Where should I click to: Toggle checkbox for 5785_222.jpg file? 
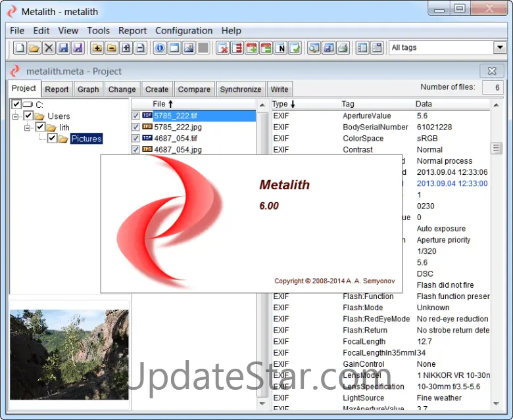click(135, 128)
